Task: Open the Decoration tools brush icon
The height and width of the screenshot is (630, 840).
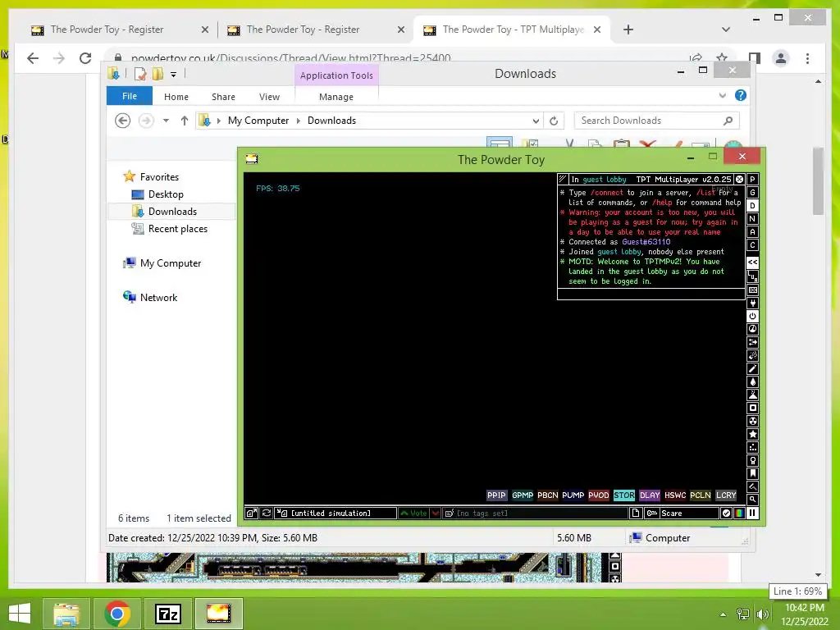Action: (x=752, y=486)
